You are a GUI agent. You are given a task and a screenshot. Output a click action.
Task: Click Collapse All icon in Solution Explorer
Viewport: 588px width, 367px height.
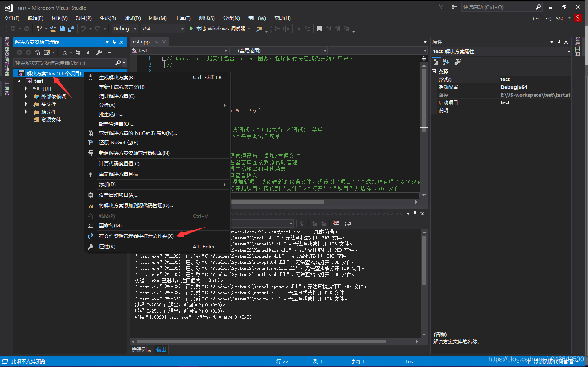coord(87,52)
